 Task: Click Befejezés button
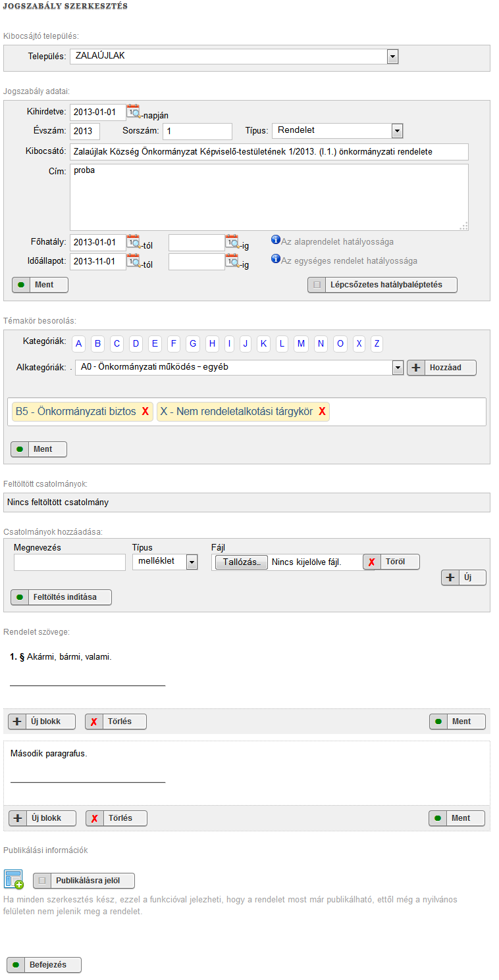[44, 965]
